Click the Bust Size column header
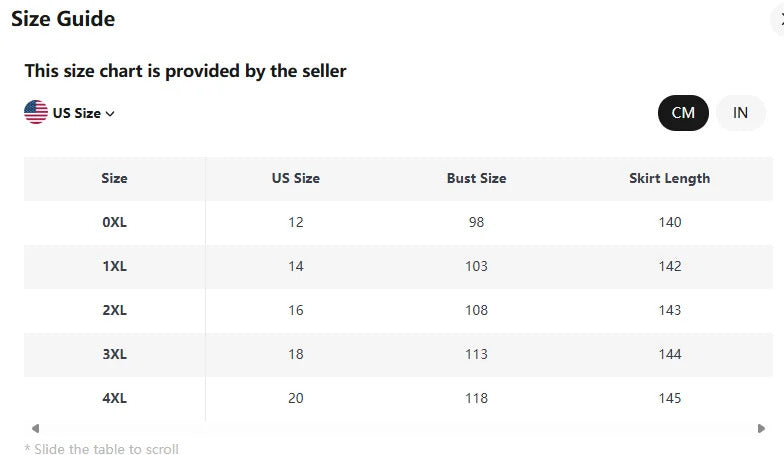This screenshot has height=455, width=784. (x=476, y=178)
